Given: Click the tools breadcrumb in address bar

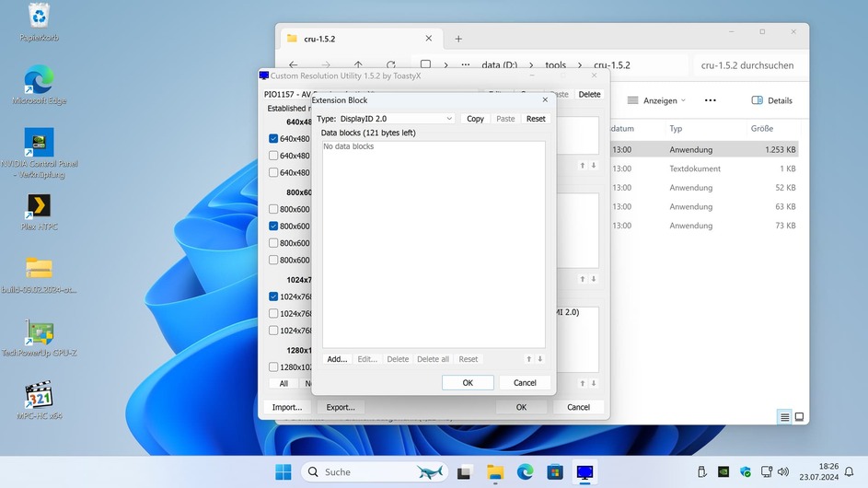Looking at the screenshot, I should (555, 65).
